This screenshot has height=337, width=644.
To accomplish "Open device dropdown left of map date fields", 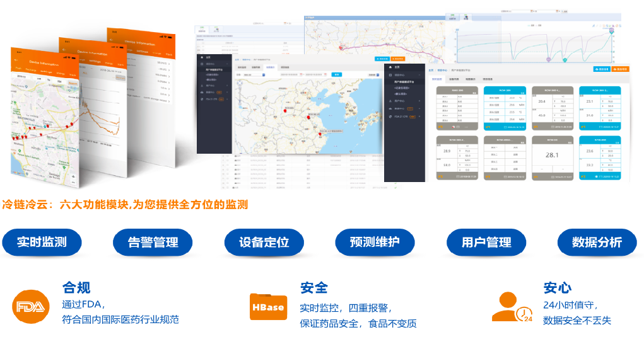I will [254, 75].
